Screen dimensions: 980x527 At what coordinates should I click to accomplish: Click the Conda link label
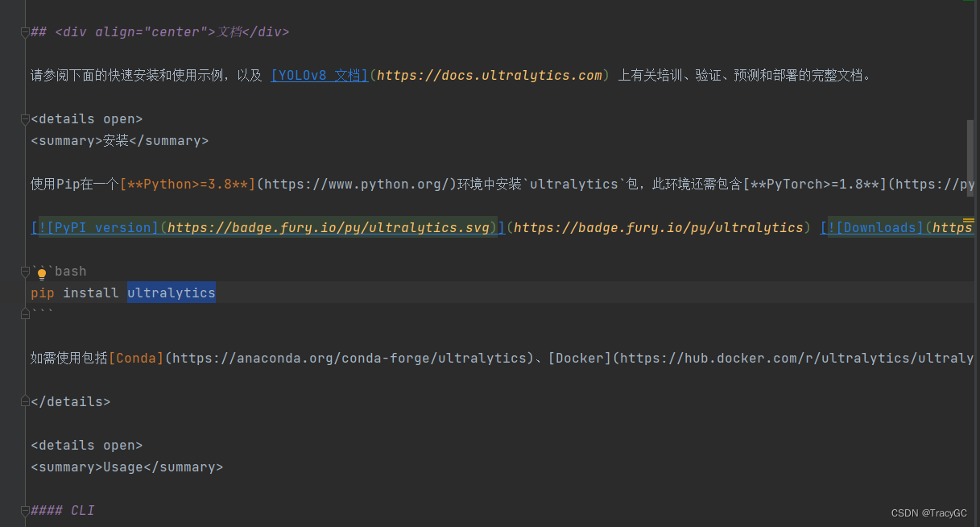pos(136,359)
